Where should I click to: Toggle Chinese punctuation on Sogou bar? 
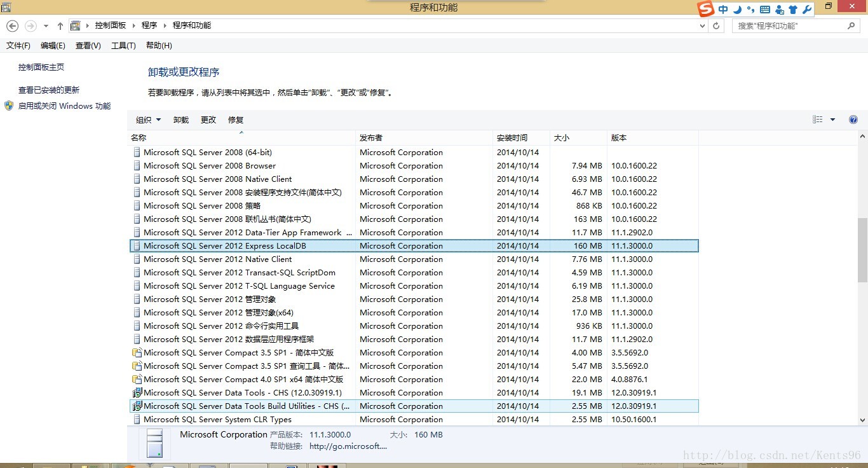coord(750,9)
